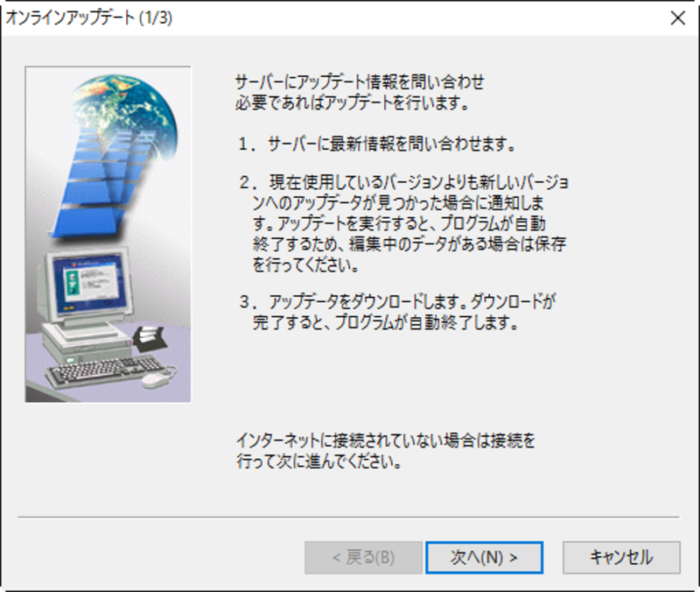Click the desktop PC case under the monitor

[x=87, y=342]
